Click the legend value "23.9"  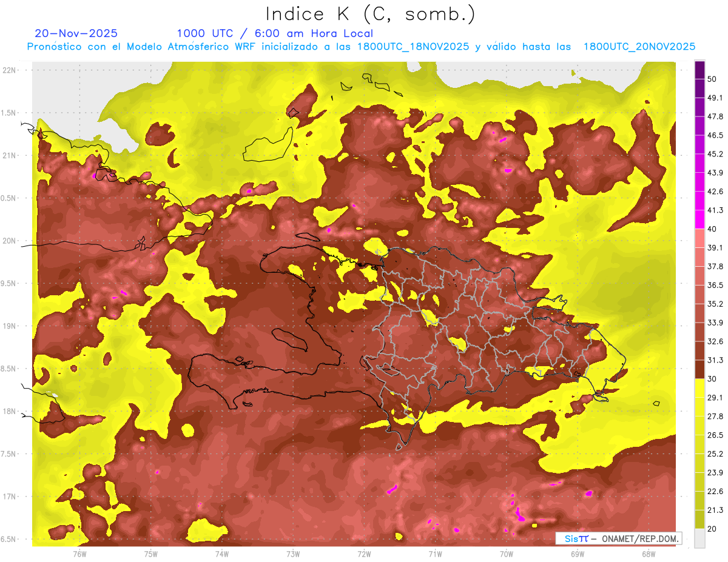pyautogui.click(x=715, y=472)
